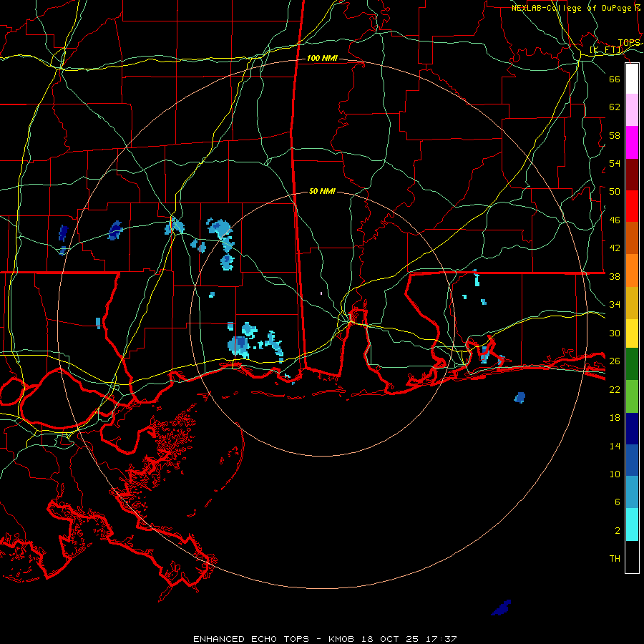The width and height of the screenshot is (644, 644).
Task: Click the '26' legend value
Action: click(615, 361)
